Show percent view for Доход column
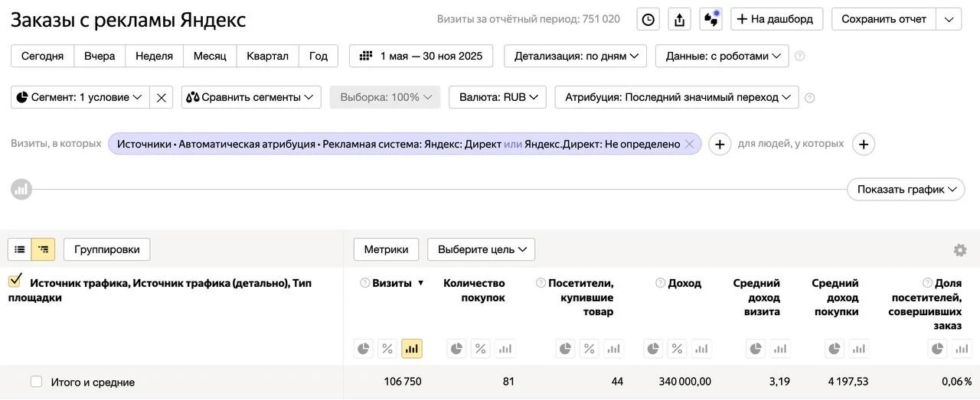This screenshot has height=400, width=980. pos(677,349)
